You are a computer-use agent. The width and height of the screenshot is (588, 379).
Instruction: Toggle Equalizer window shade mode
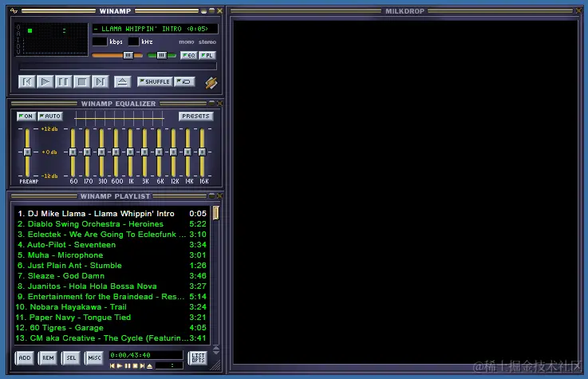(x=211, y=103)
